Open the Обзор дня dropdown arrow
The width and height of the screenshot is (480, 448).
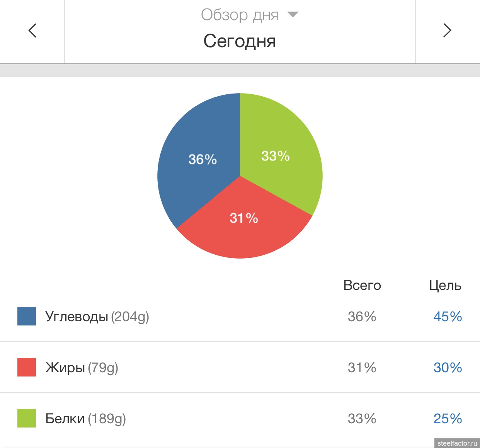(293, 15)
